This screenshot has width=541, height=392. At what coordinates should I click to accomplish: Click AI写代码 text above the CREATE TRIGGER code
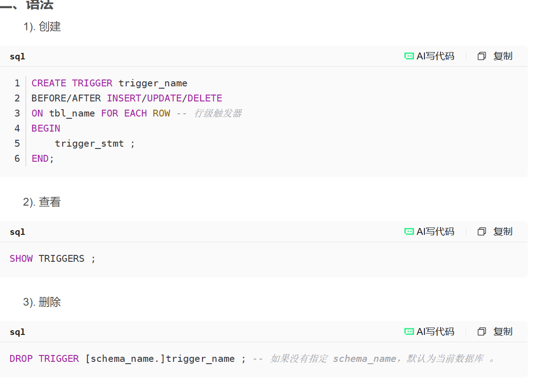pos(435,56)
